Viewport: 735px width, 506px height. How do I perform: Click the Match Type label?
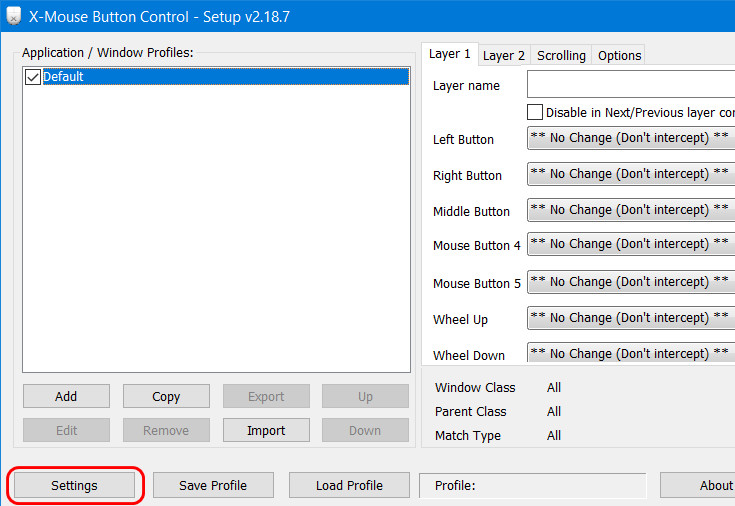(x=468, y=436)
